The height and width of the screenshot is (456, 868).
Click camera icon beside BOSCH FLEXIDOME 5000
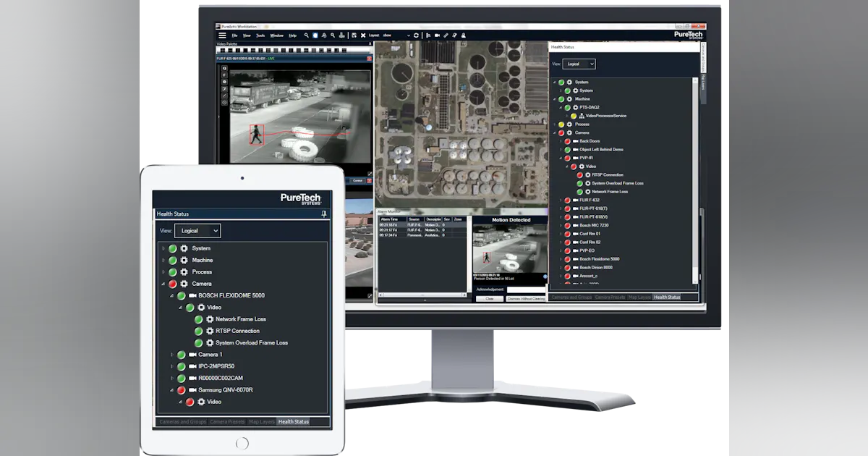click(192, 295)
